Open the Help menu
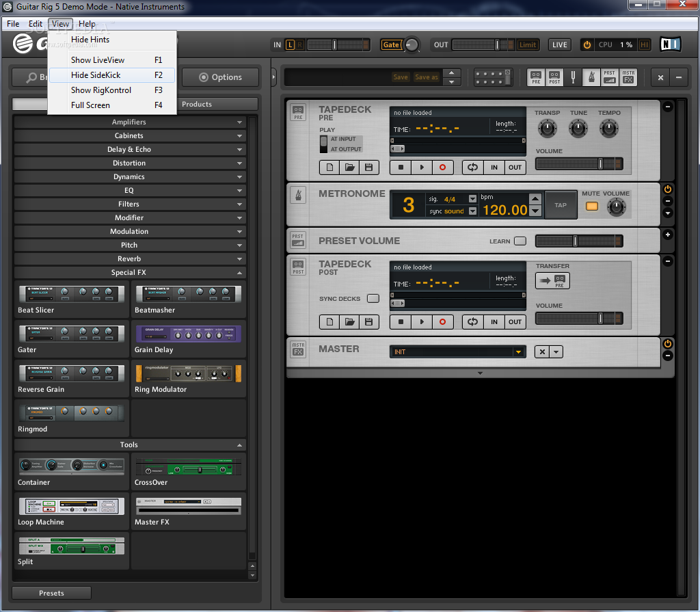 coord(87,24)
